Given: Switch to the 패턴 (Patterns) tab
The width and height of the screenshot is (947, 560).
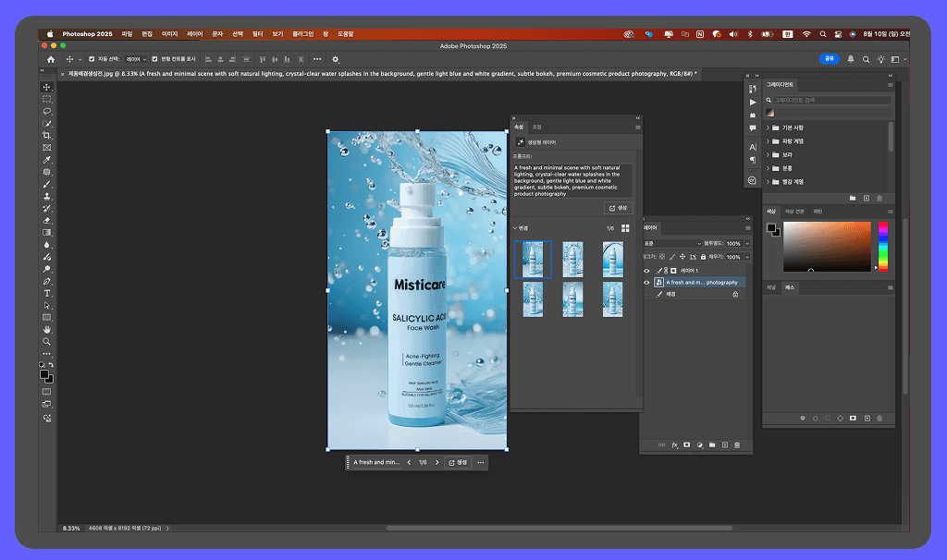Looking at the screenshot, I should point(818,212).
